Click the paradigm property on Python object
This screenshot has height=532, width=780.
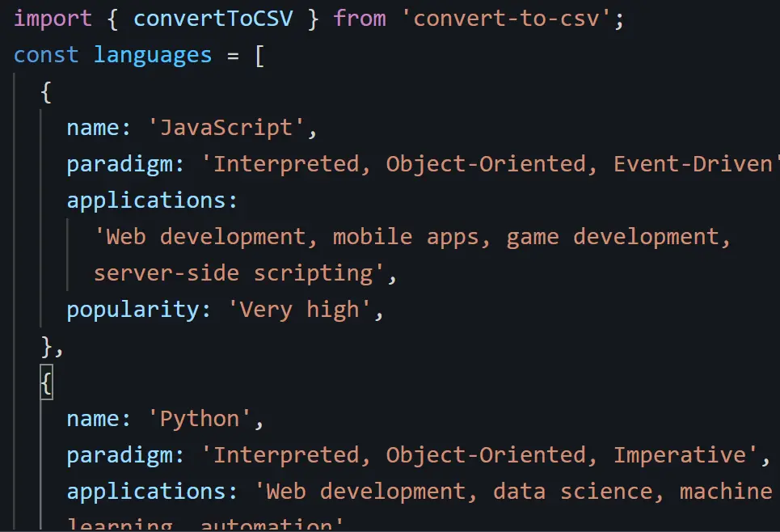click(x=120, y=454)
